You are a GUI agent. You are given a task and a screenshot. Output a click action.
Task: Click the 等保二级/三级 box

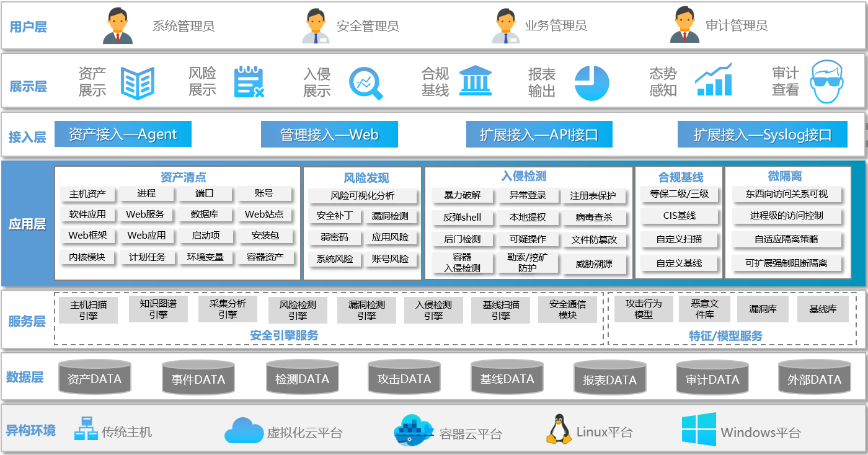[679, 193]
